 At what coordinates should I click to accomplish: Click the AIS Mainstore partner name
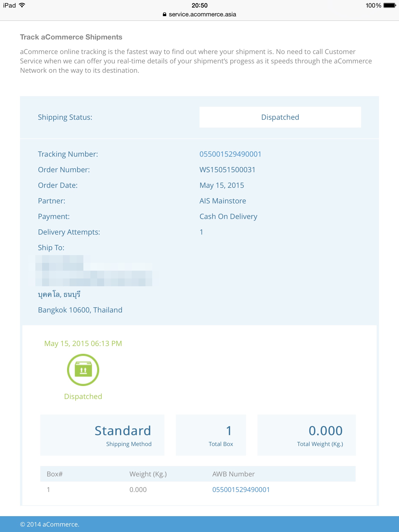pos(223,201)
